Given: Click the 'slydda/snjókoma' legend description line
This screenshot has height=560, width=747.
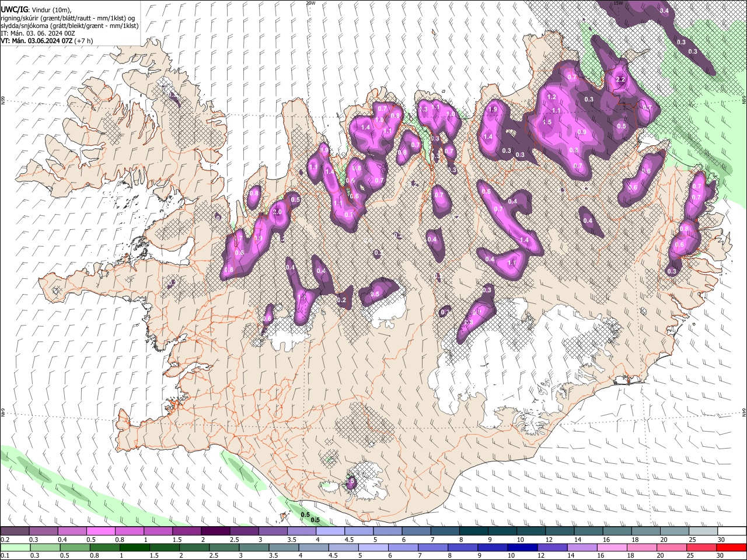Looking at the screenshot, I should [x=69, y=26].
